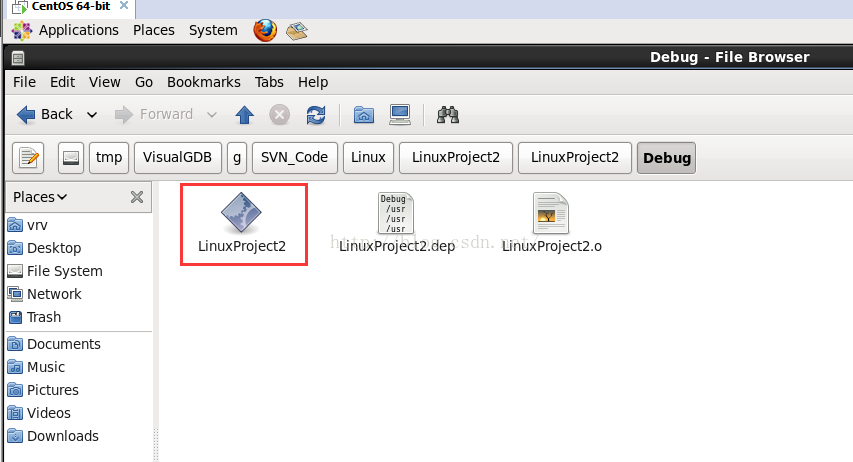Jump to the SVN_Code path button
The height and width of the screenshot is (462, 853).
294,158
